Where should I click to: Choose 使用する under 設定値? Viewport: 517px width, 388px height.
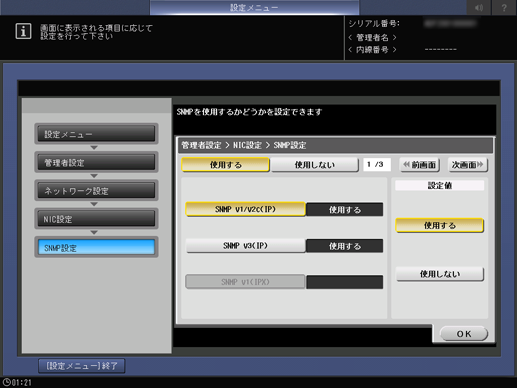(x=439, y=226)
